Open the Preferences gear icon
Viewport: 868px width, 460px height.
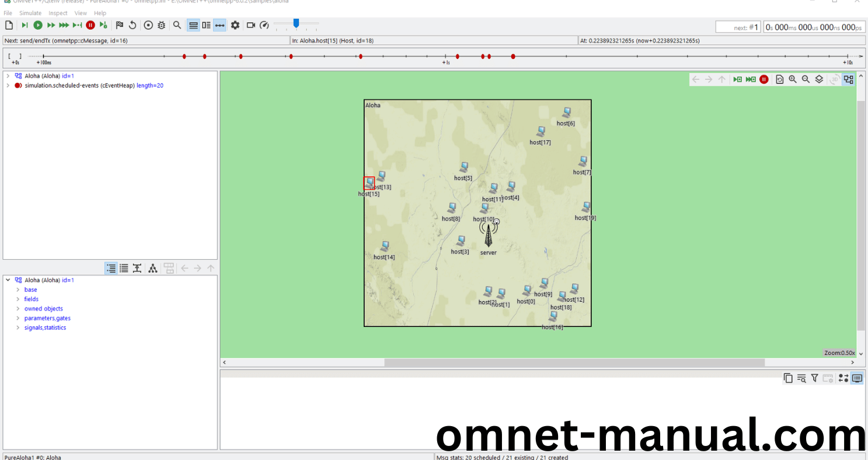[x=235, y=25]
